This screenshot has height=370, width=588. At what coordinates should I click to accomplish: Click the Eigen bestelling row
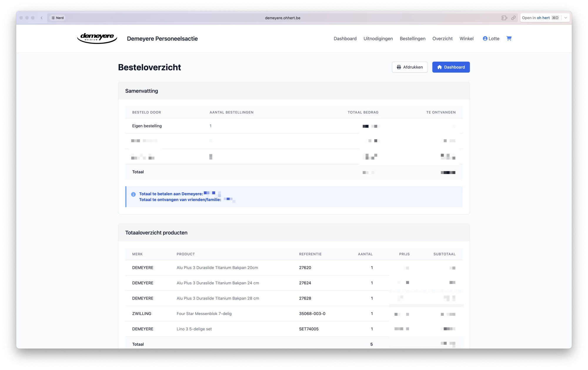[147, 126]
